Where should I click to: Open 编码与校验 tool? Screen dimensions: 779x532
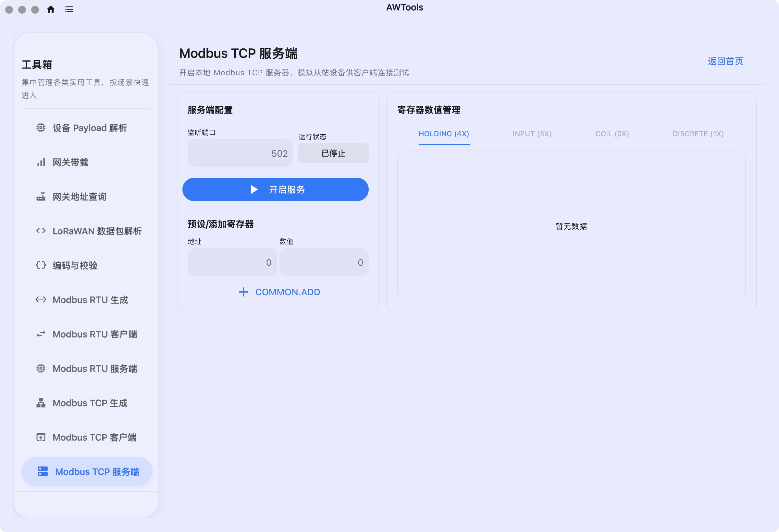87,266
